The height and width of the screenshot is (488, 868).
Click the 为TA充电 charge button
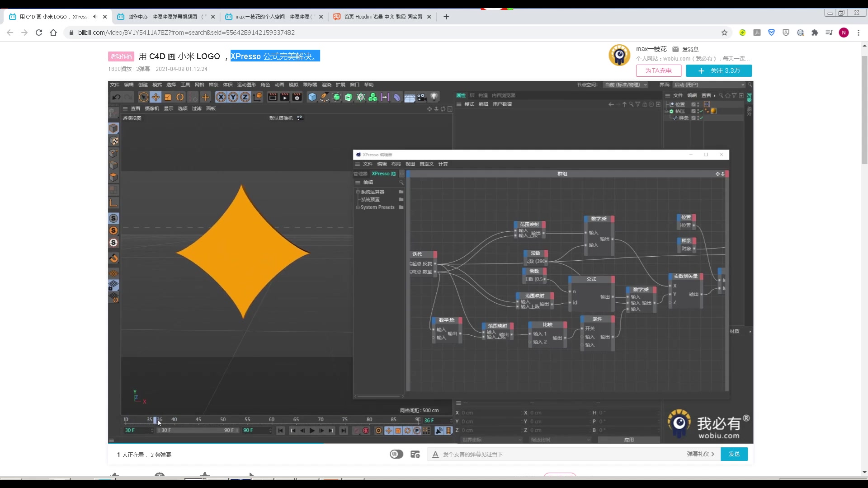(x=658, y=70)
